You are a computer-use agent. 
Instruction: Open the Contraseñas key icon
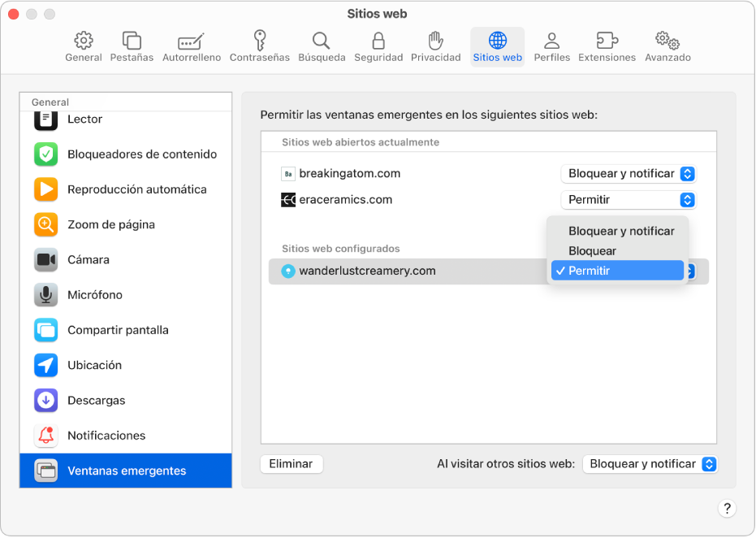(259, 41)
